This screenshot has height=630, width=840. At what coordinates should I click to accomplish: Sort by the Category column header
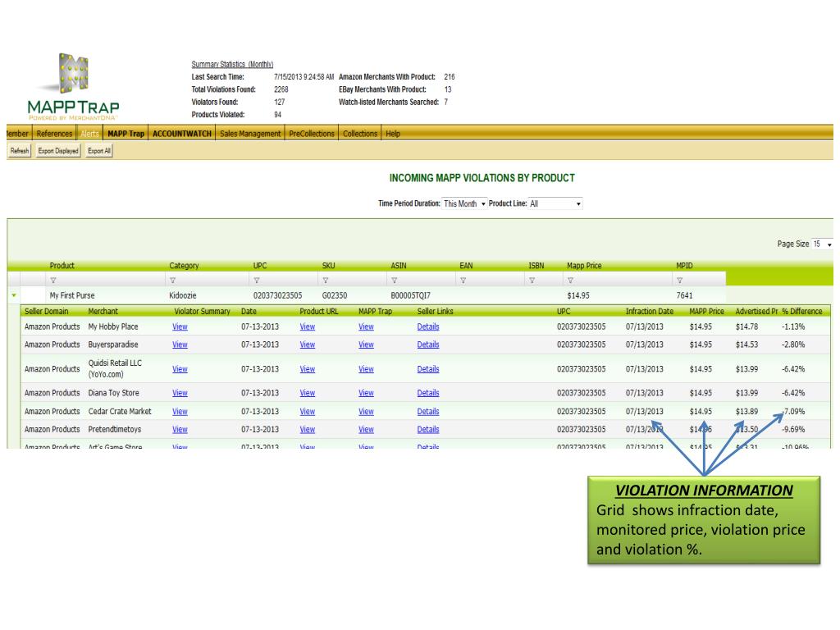click(184, 265)
